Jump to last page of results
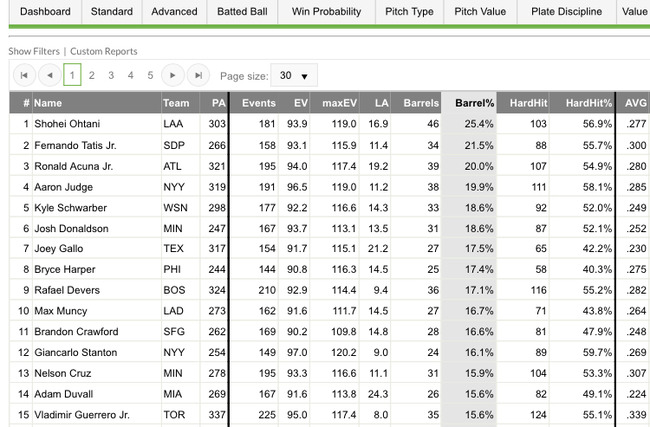This screenshot has width=650, height=427. 198,75
